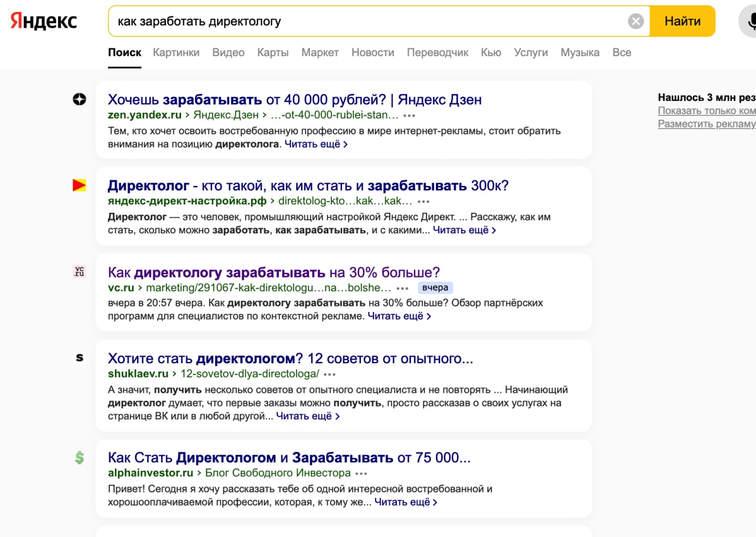The height and width of the screenshot is (537, 756).
Task: Click 'Читать ещё' in Директолог 300к snippet
Action: pos(464,230)
